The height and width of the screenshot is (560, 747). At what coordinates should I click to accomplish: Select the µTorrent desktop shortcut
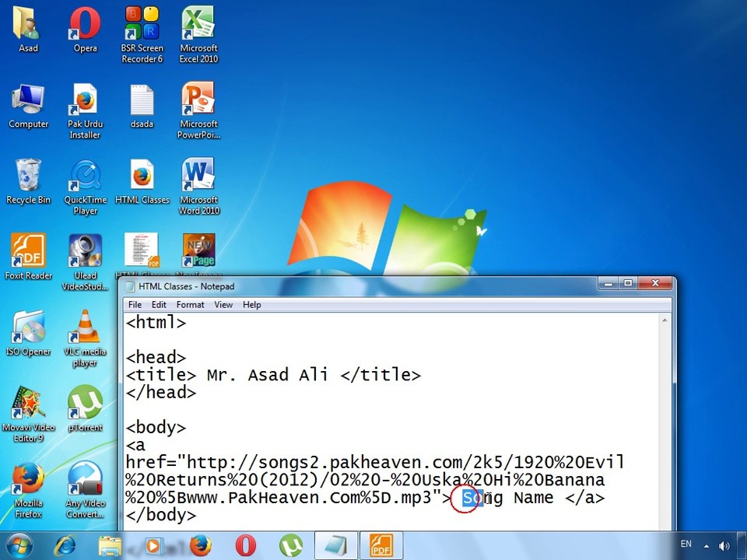pyautogui.click(x=85, y=402)
